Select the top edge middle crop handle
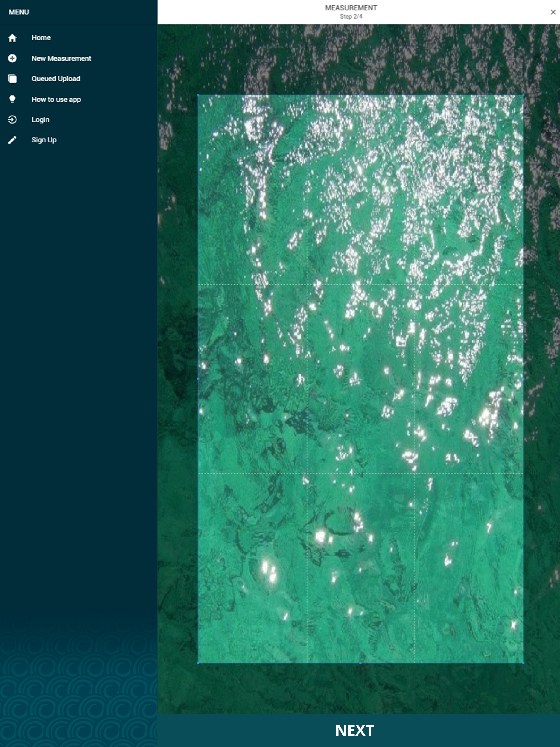 click(361, 95)
